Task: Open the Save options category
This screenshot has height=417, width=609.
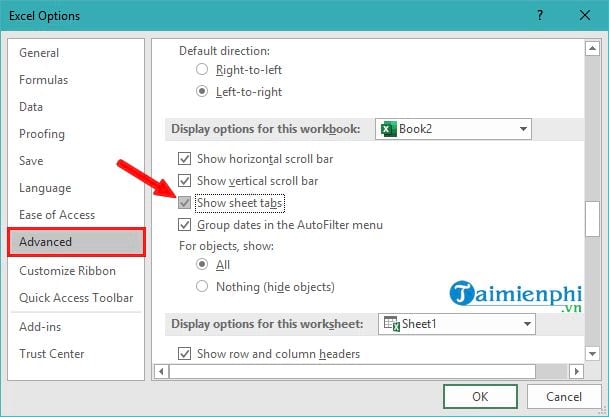Action: click(31, 161)
